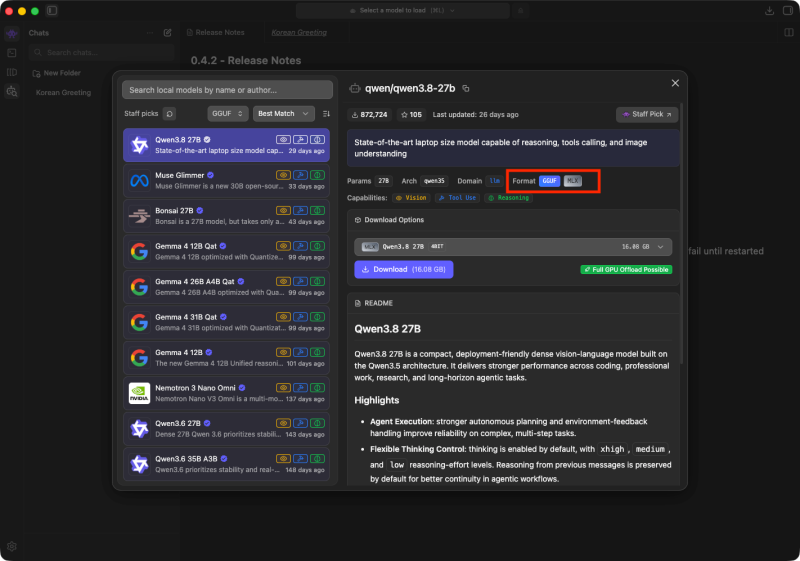Open the Best Match sort dropdown
Viewport: 800px width, 561px height.
[x=284, y=114]
